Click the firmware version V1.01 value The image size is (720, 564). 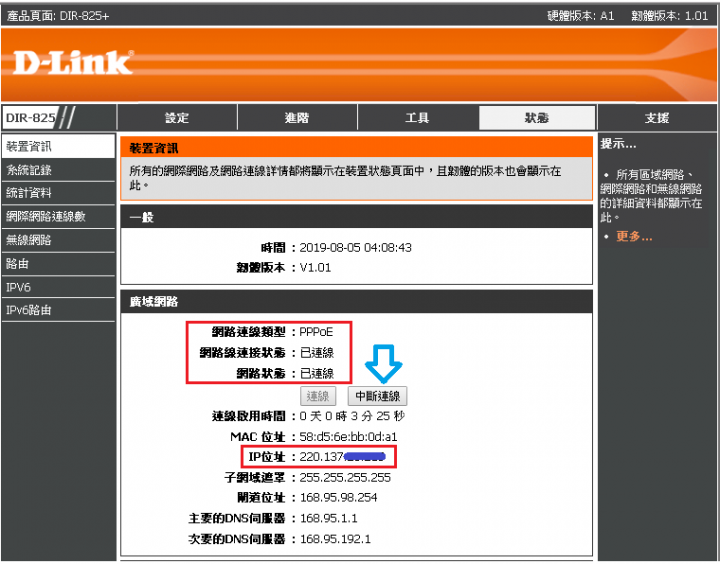315,267
